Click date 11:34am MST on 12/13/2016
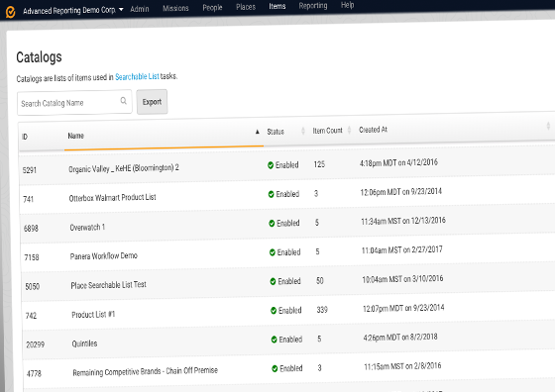Screen dimensions: 555x392 point(403,221)
